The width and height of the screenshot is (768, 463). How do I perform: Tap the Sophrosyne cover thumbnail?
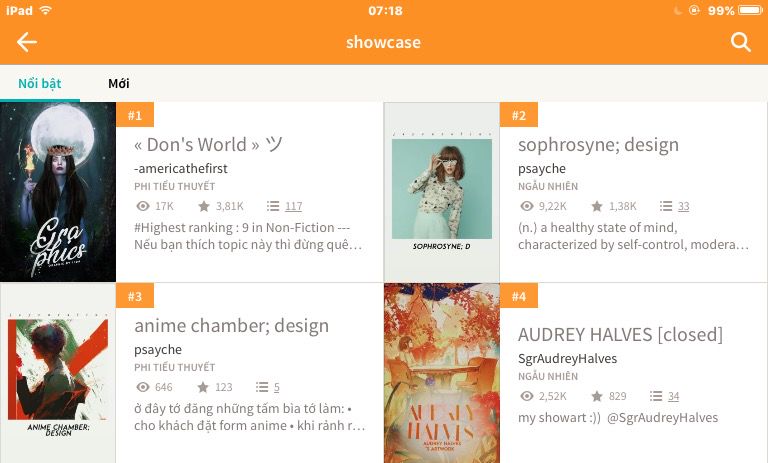tap(441, 192)
